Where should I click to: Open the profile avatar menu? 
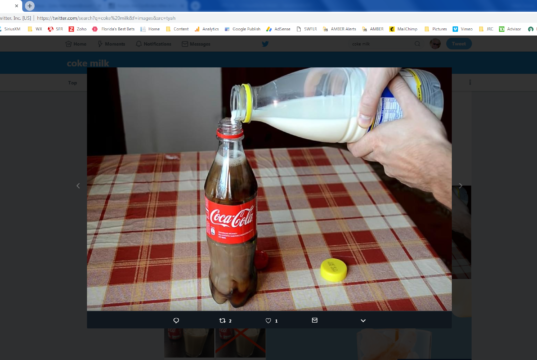click(435, 44)
